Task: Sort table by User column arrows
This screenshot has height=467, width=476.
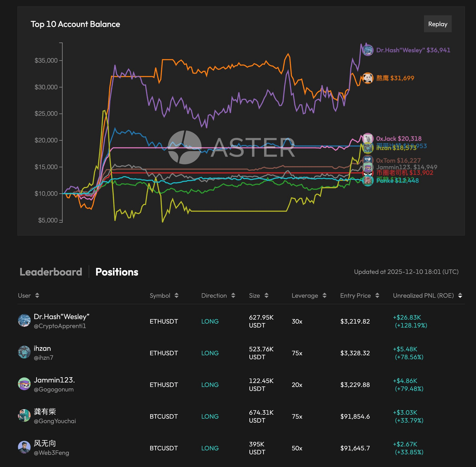Action: click(x=37, y=296)
